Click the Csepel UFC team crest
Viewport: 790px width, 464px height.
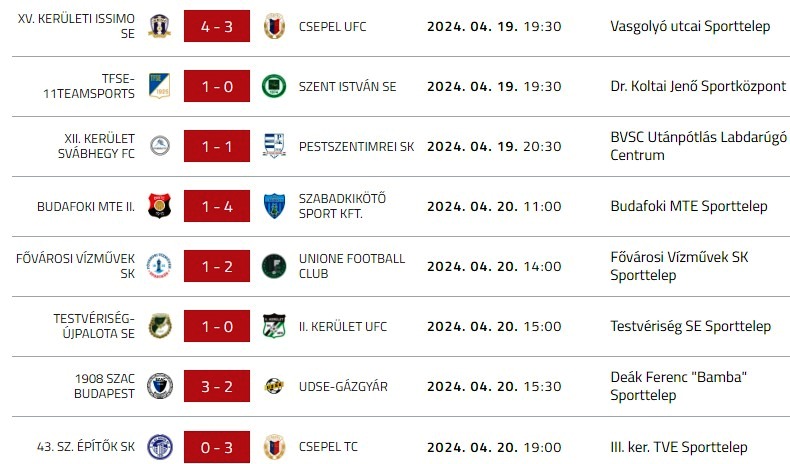pyautogui.click(x=273, y=26)
